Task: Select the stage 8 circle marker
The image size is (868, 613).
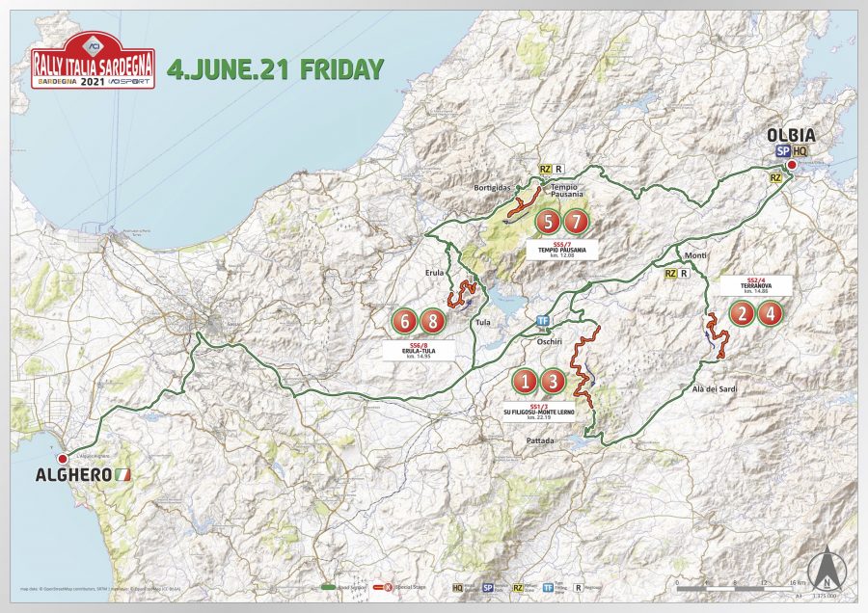Action: tap(433, 320)
